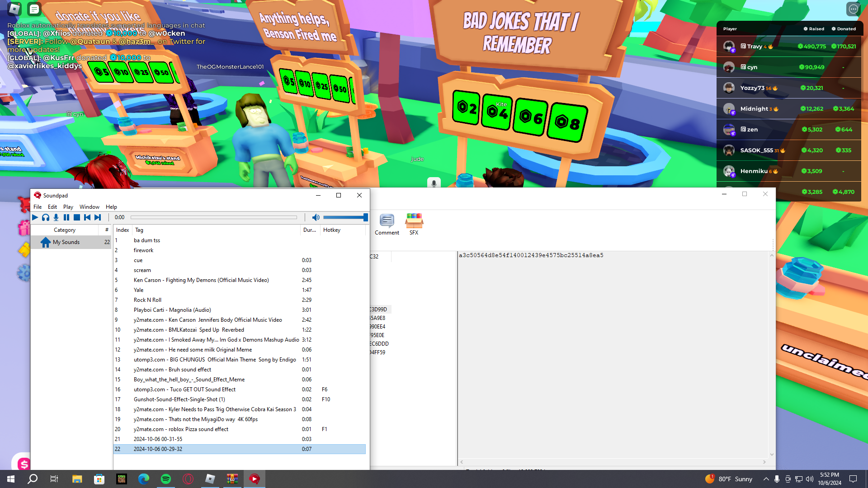Image resolution: width=868 pixels, height=488 pixels.
Task: Adjust the Soundpad volume slider
Action: [x=344, y=217]
